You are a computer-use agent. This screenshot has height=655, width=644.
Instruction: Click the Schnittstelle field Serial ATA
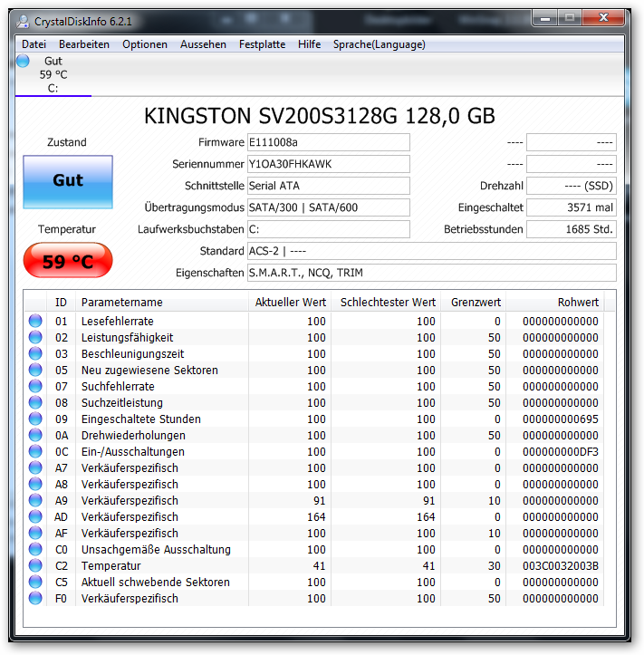tap(328, 186)
